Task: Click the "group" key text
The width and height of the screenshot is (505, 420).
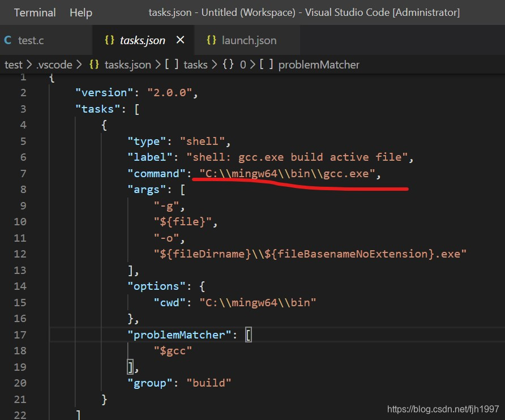Action: coord(150,383)
